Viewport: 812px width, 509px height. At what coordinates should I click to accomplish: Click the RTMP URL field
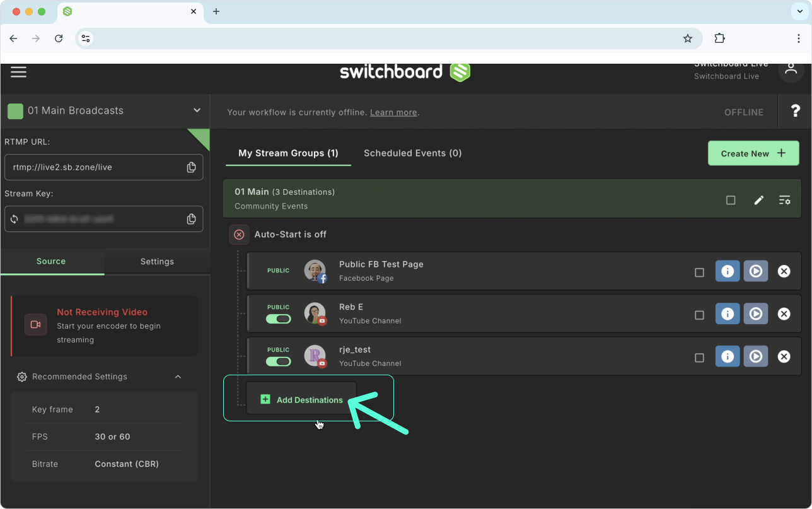[104, 167]
